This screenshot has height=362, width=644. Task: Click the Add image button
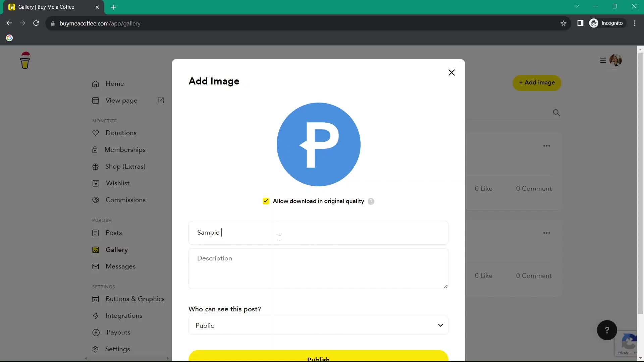click(x=537, y=83)
